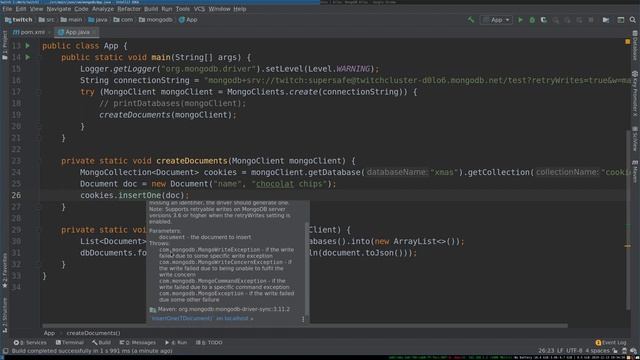Start debugging with the green bug icon

click(x=532, y=20)
